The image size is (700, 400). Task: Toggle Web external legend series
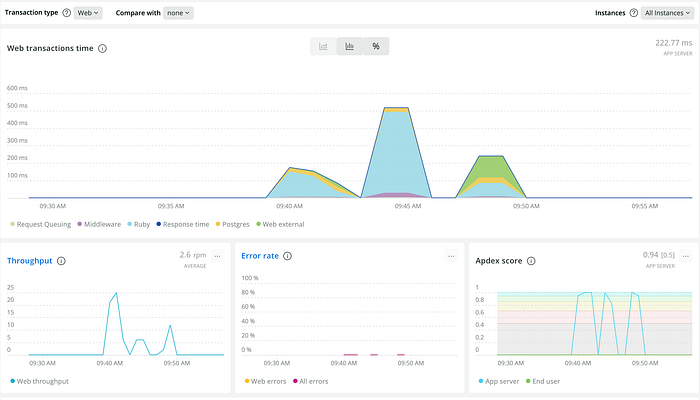(280, 225)
